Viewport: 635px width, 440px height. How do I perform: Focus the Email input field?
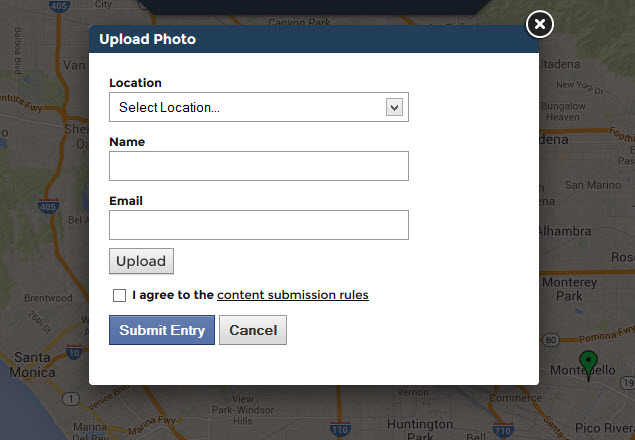click(x=259, y=225)
